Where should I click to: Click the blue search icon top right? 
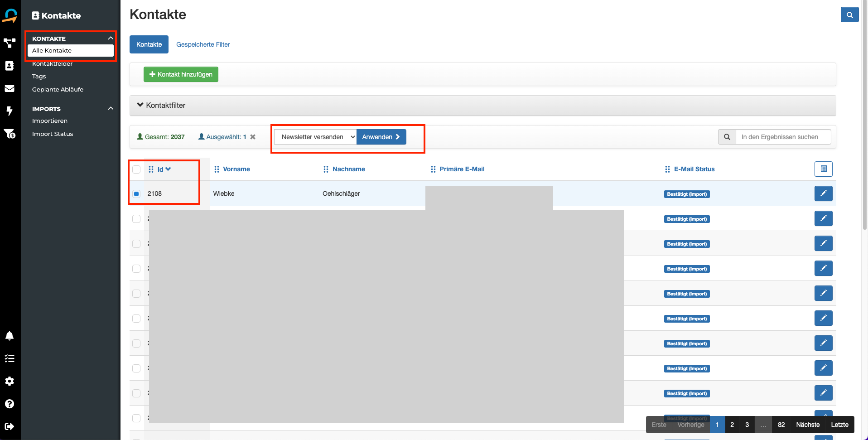[849, 15]
